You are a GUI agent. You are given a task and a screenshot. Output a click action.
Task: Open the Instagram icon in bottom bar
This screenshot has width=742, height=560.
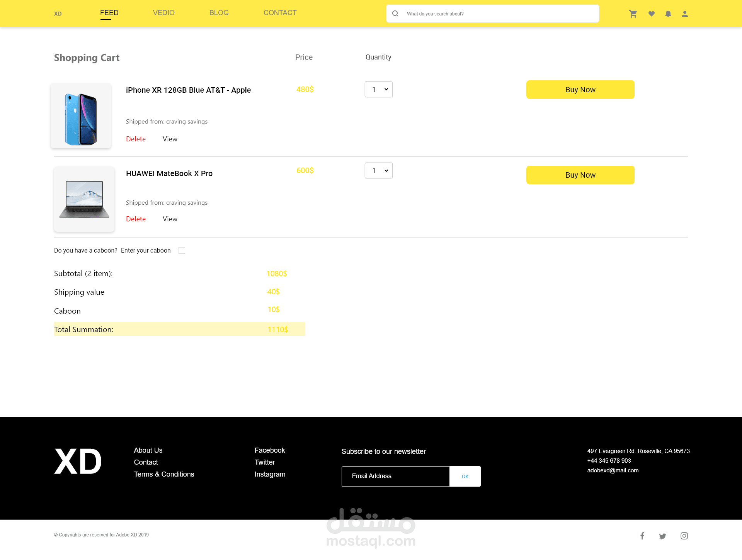[x=684, y=536]
